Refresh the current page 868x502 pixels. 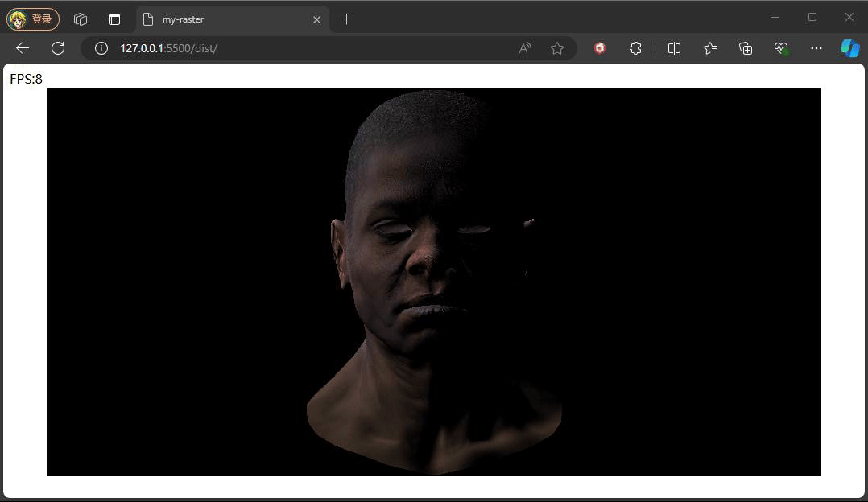tap(58, 48)
